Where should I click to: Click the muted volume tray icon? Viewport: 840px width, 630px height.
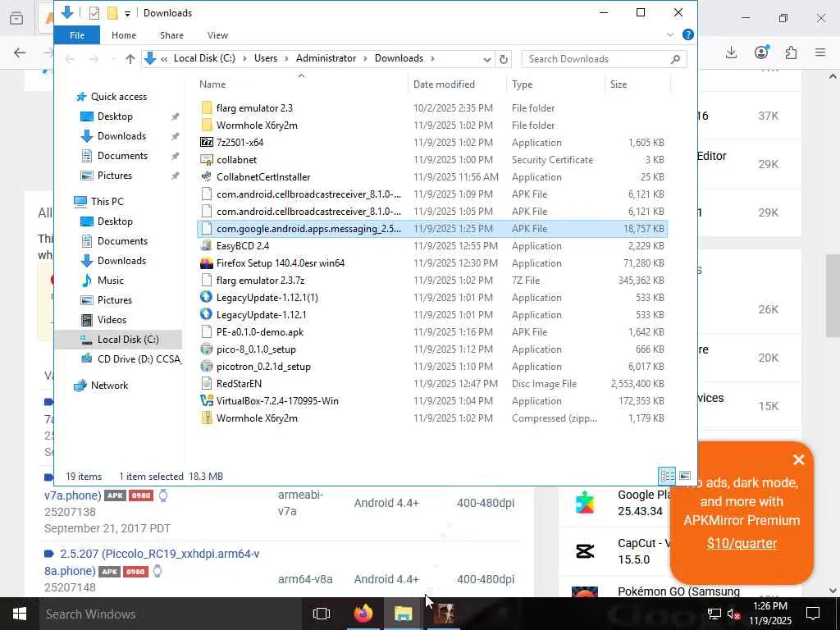(x=734, y=614)
